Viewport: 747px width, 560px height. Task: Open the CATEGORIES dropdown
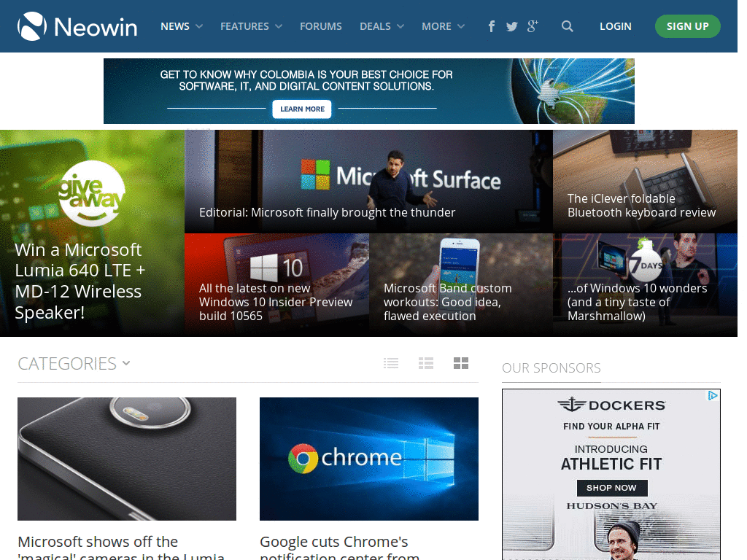74,363
